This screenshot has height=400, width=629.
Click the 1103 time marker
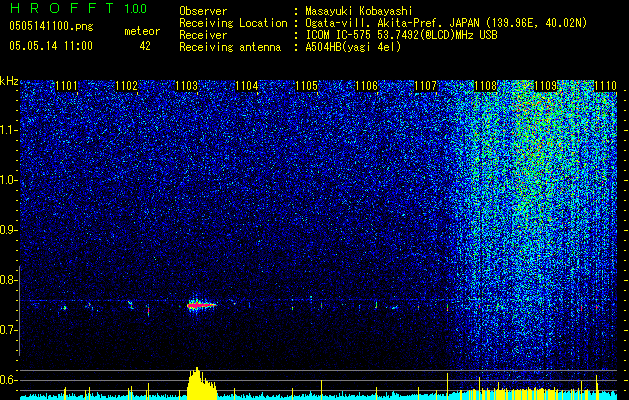[187, 86]
